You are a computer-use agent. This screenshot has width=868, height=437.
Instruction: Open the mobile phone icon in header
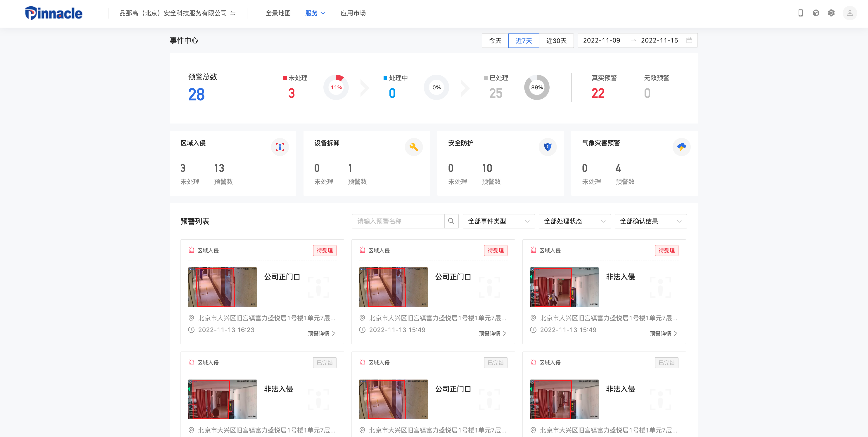pos(800,13)
